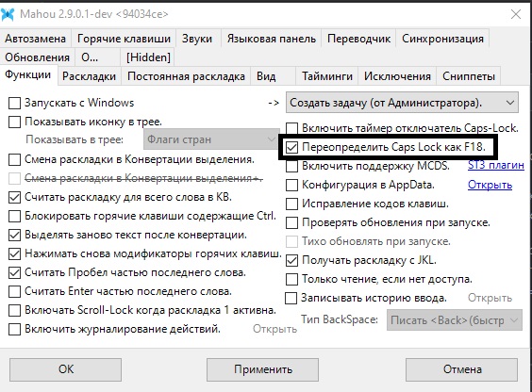Open the Исключения tab

[397, 76]
